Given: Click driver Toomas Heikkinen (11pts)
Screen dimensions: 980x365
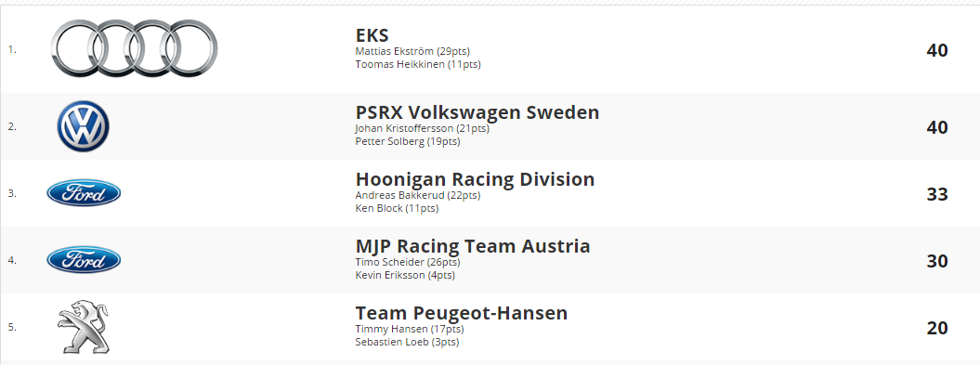Looking at the screenshot, I should 418,64.
